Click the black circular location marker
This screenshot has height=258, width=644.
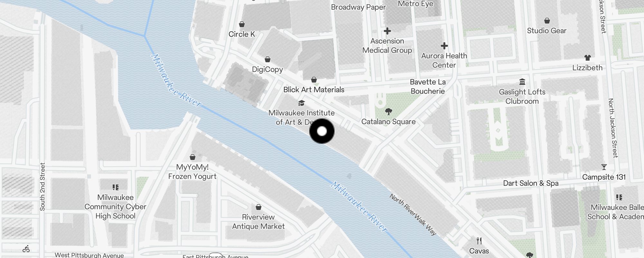click(322, 131)
